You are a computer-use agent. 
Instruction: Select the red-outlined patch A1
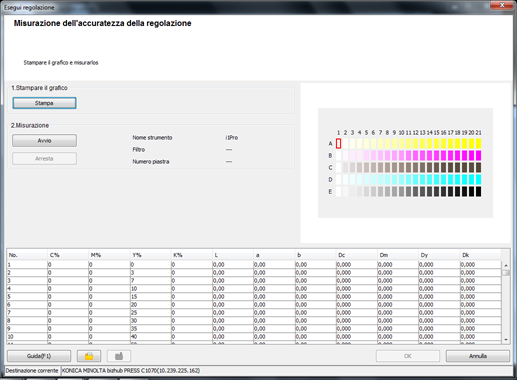point(338,144)
